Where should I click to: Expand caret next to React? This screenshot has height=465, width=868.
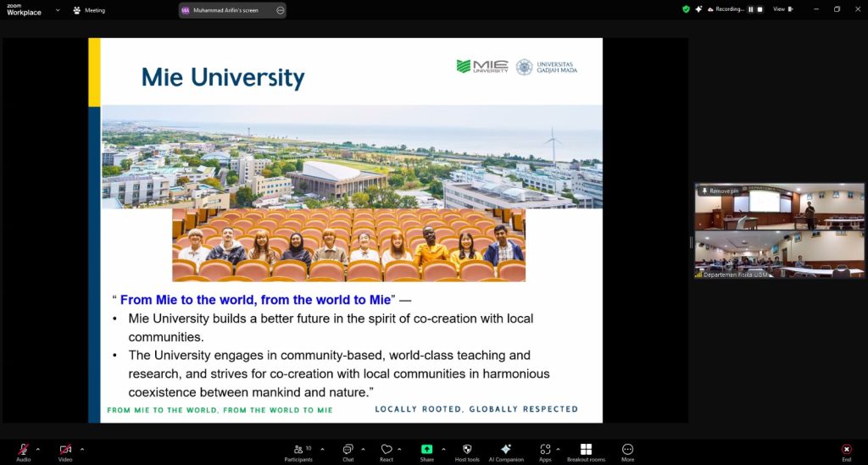point(399,449)
